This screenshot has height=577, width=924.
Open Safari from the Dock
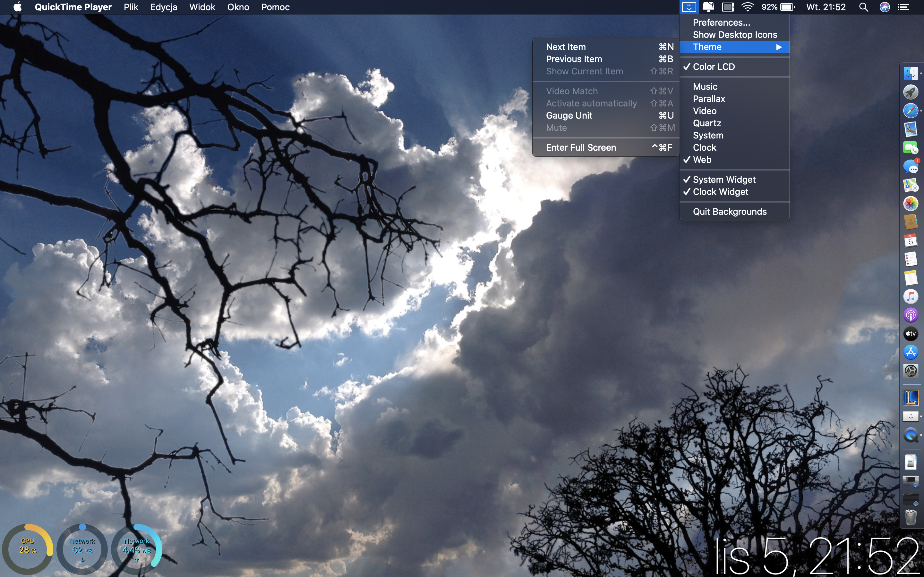(911, 111)
